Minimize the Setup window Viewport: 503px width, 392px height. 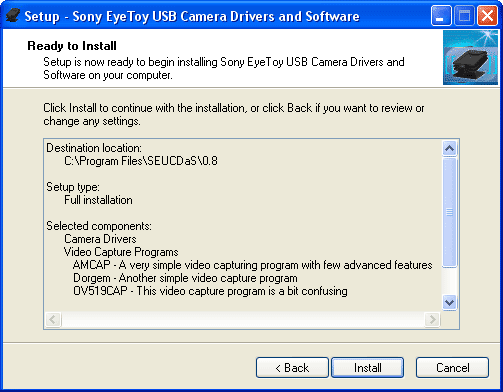(x=441, y=15)
